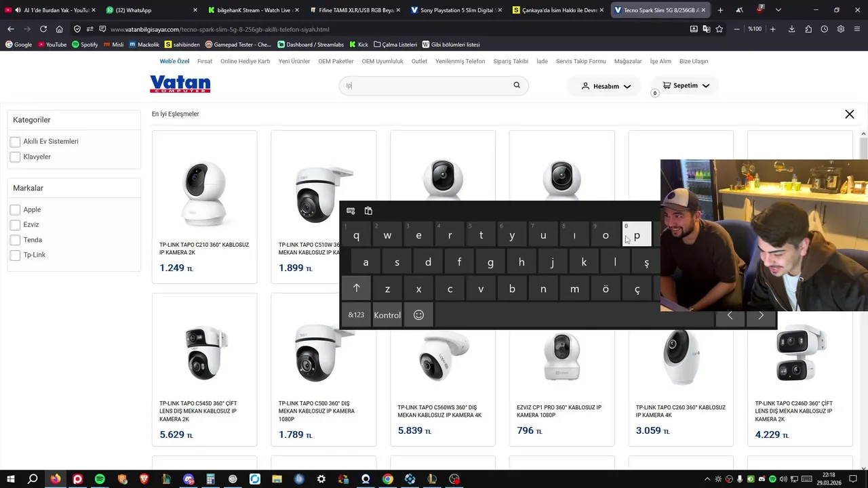Viewport: 868px width, 488px height.
Task: Open Chrome from the Windows taskbar
Action: point(387,479)
